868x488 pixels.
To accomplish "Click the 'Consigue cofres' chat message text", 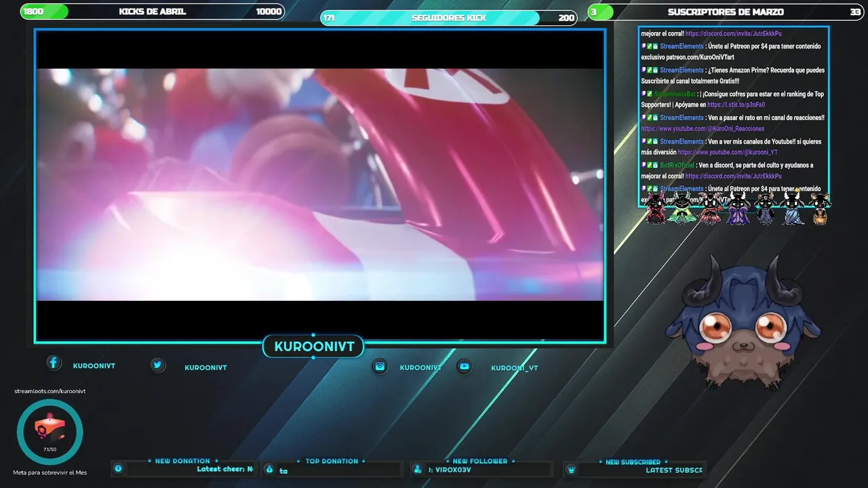I will [732, 99].
